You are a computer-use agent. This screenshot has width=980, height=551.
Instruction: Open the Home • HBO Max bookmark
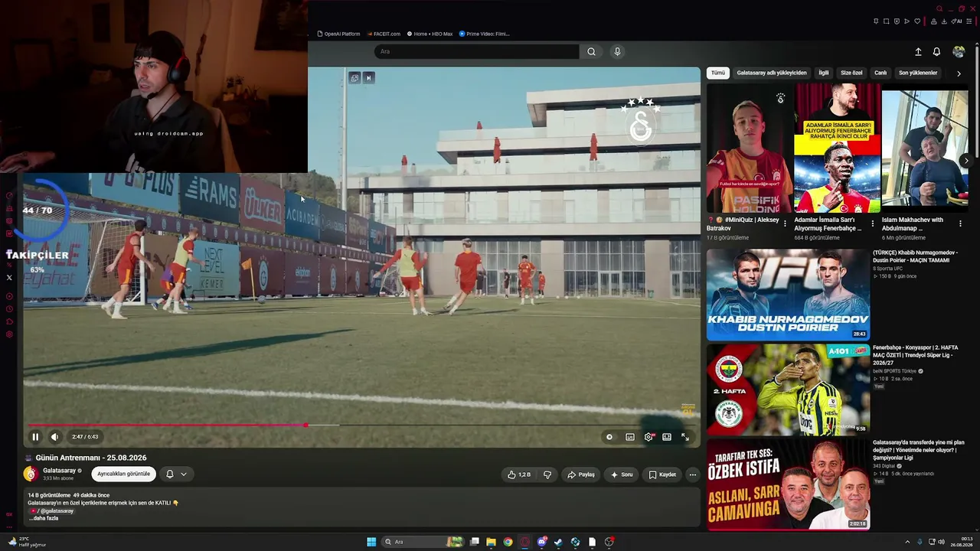pos(430,34)
